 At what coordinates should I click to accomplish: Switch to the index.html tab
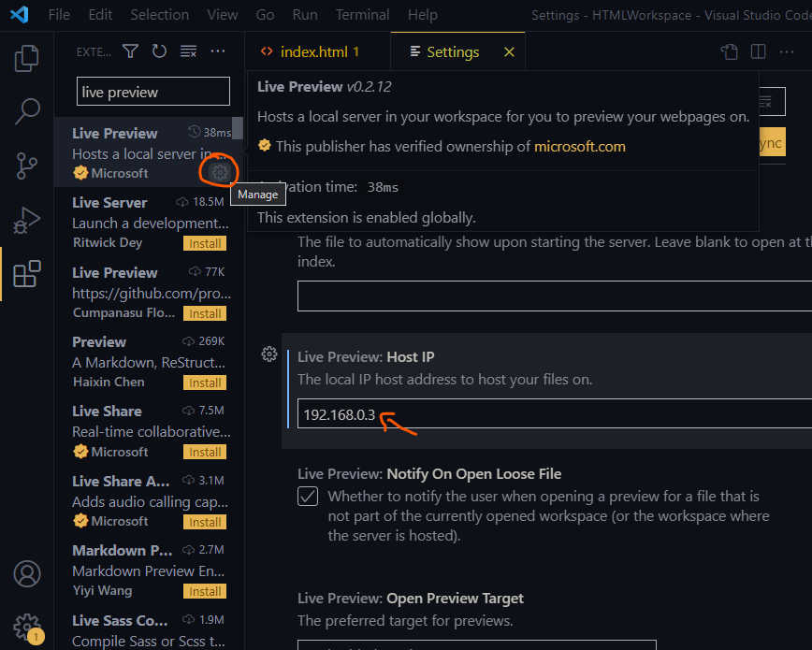(317, 51)
